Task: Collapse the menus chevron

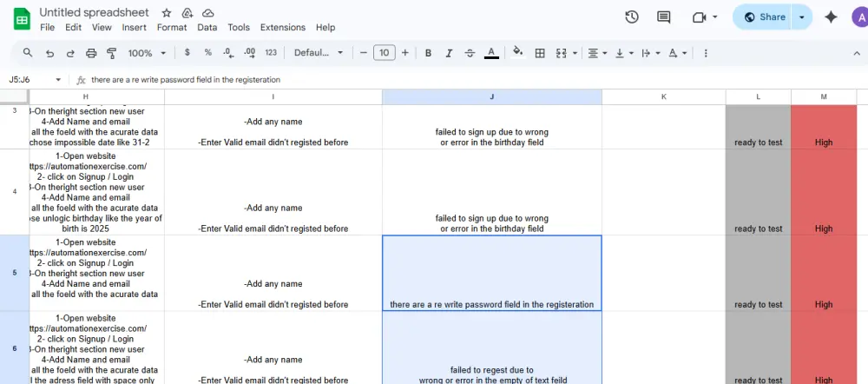Action: (x=857, y=53)
